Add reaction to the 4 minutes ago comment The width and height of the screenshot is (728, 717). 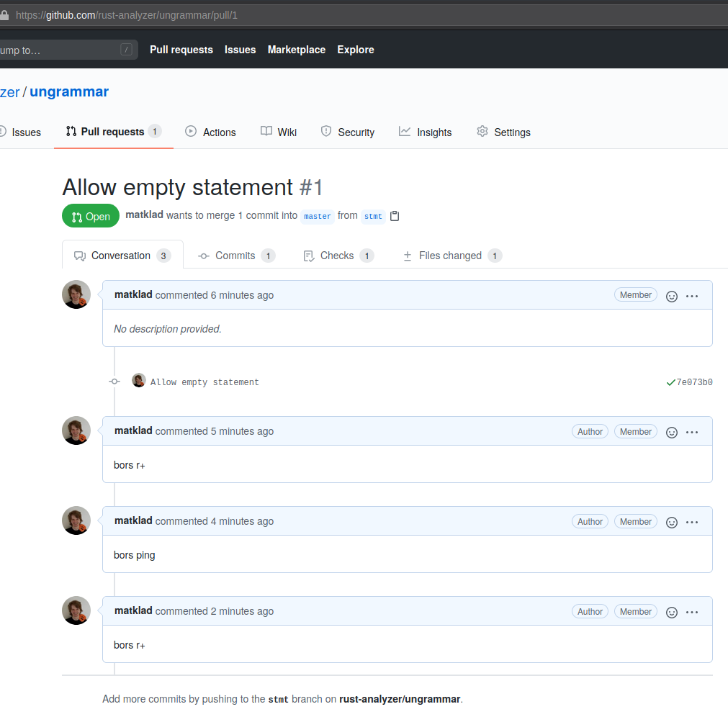click(x=671, y=522)
